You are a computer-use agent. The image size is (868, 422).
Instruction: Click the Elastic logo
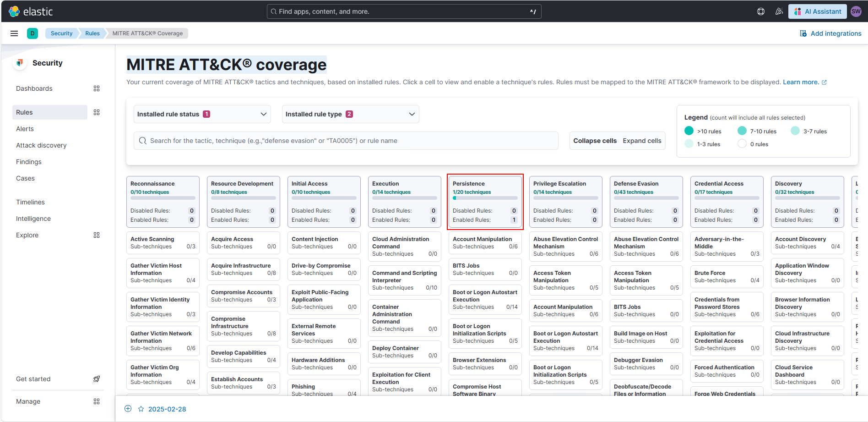click(x=31, y=11)
